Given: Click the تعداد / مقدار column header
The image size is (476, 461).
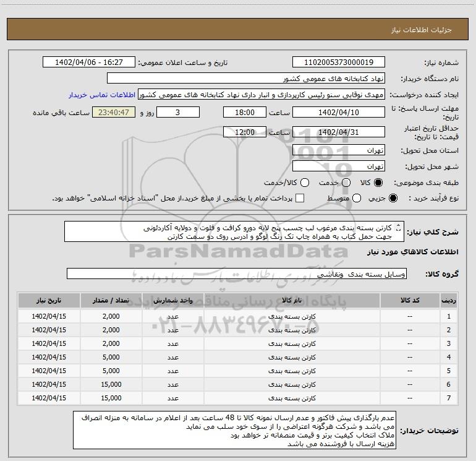Looking at the screenshot, I should pos(111,300).
